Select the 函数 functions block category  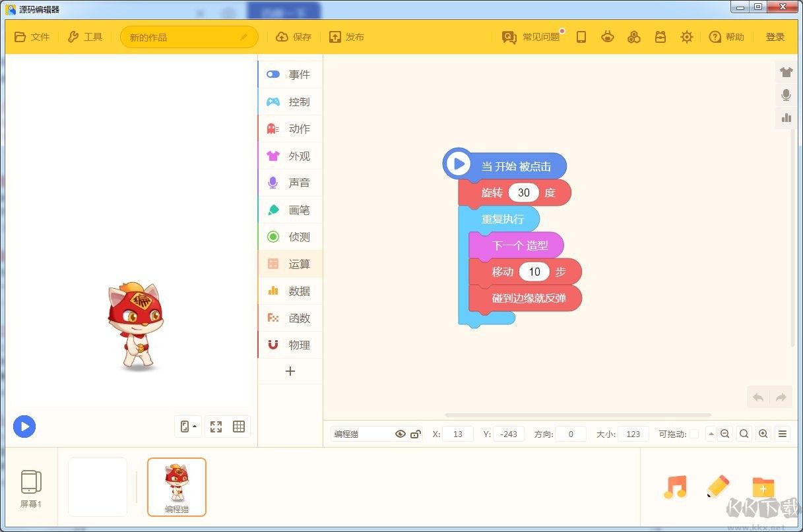point(290,318)
